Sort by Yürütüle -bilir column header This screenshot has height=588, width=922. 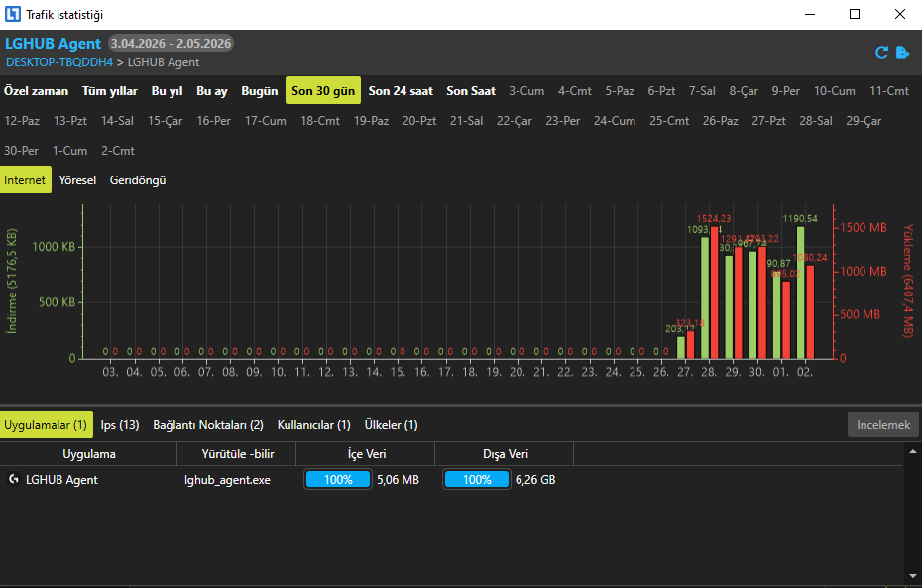tap(238, 454)
